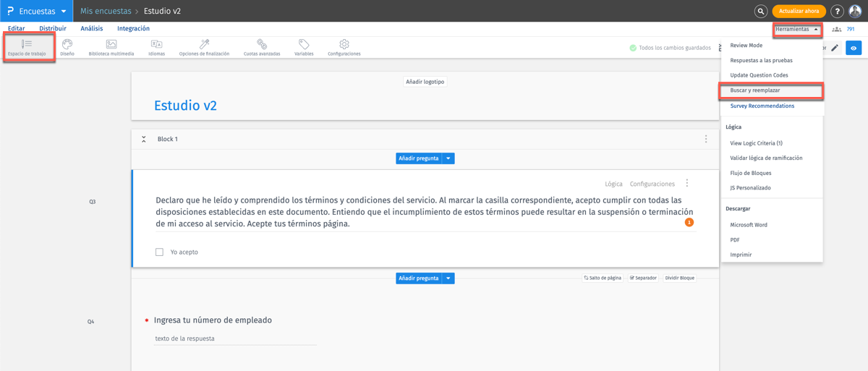Screen dimensions: 868x371
Task: Insert a Salto de página
Action: tap(603, 278)
